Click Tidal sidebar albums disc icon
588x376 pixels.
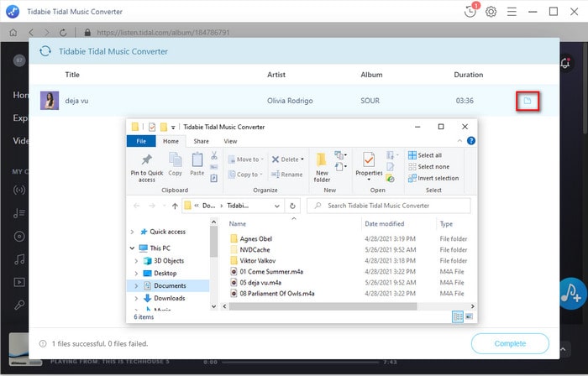tap(19, 237)
